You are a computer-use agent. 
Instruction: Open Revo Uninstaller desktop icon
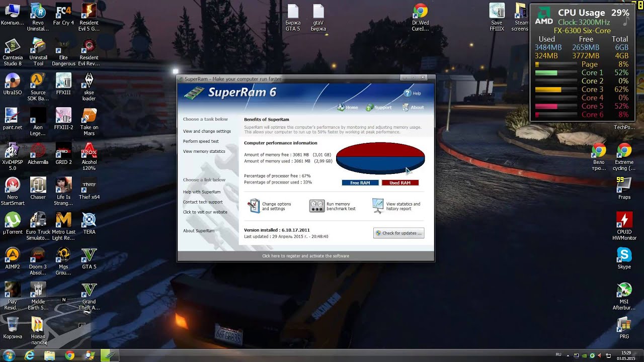click(38, 17)
